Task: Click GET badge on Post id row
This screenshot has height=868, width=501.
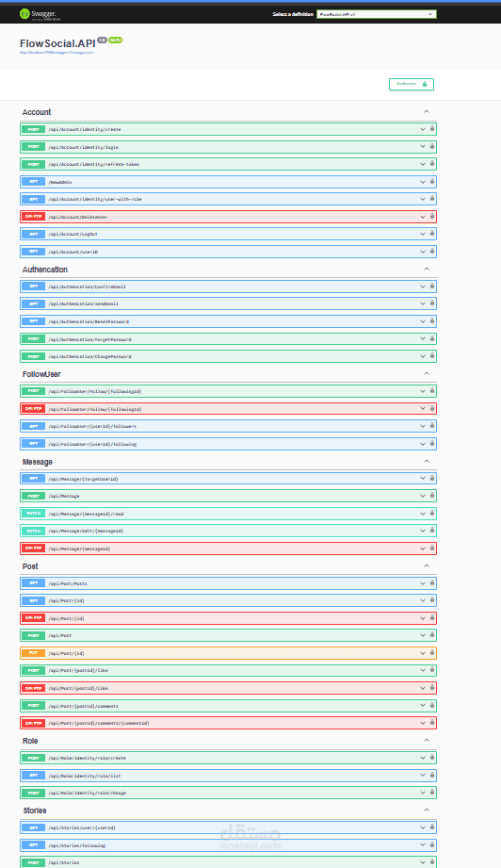Action: point(33,600)
